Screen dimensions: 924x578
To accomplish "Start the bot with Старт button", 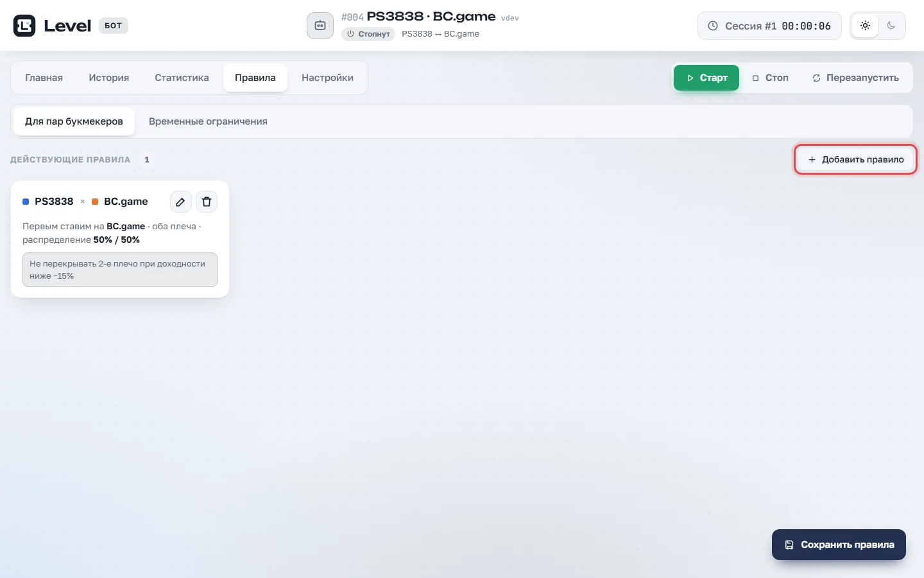I will [706, 78].
